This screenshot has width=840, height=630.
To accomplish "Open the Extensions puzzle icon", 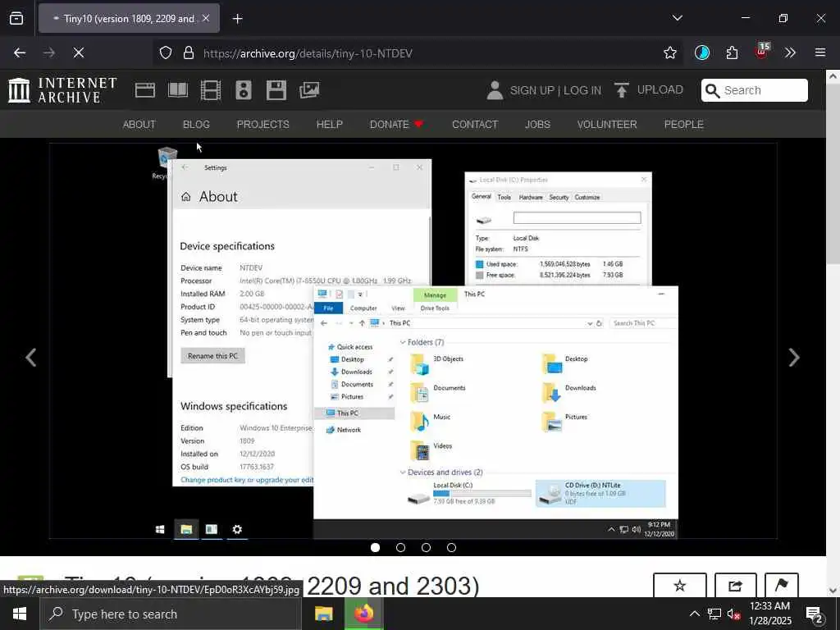I will coord(732,52).
